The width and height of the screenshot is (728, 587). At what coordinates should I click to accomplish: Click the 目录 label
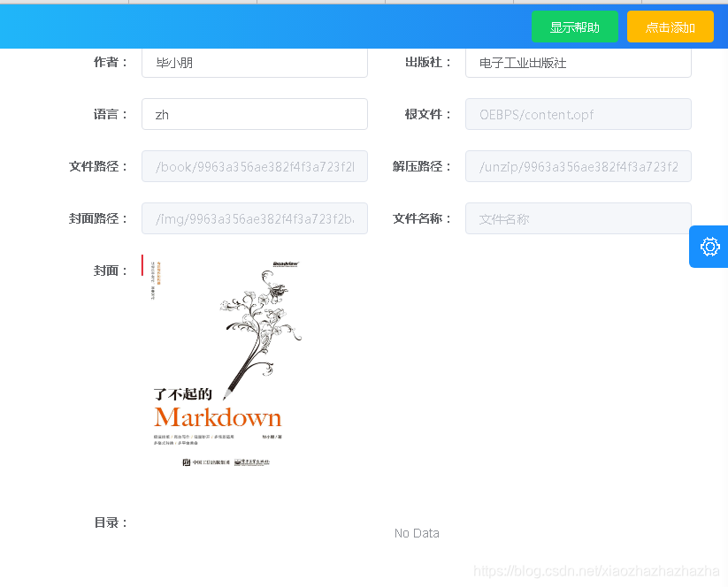(110, 522)
